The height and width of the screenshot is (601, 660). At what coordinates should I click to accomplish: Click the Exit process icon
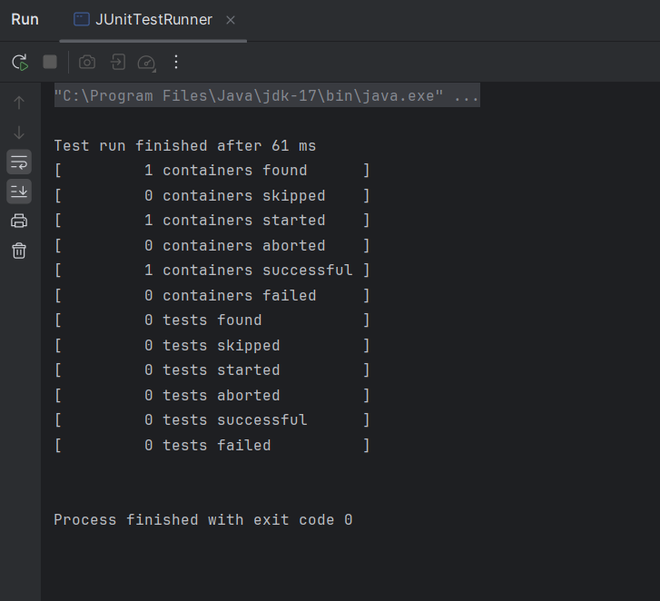[118, 62]
